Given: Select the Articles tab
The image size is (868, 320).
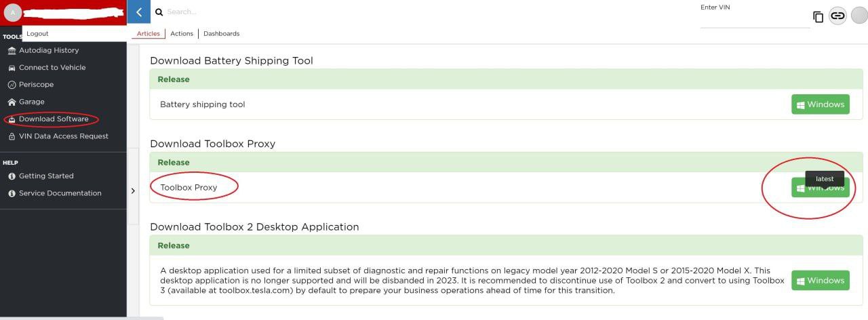Looking at the screenshot, I should [148, 33].
